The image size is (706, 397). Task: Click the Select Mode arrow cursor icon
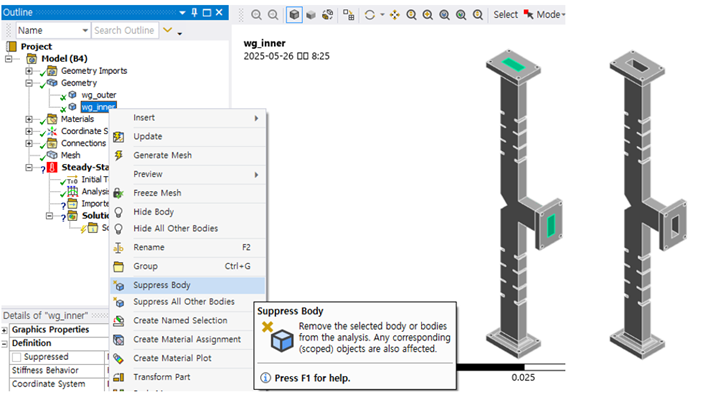pos(529,15)
